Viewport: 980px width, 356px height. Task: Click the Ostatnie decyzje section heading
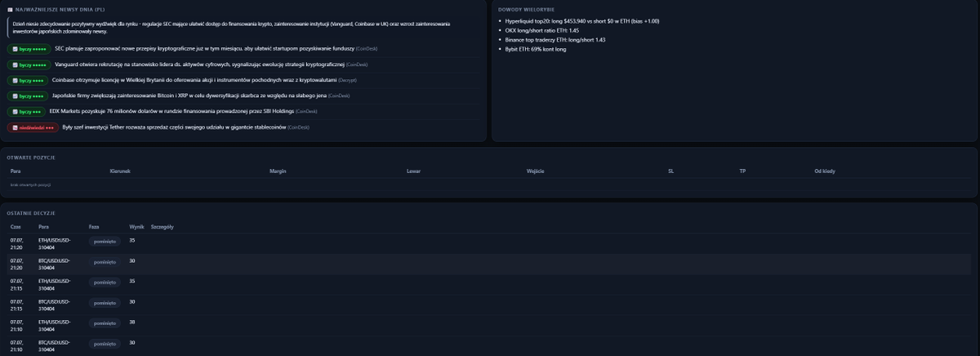(x=30, y=212)
